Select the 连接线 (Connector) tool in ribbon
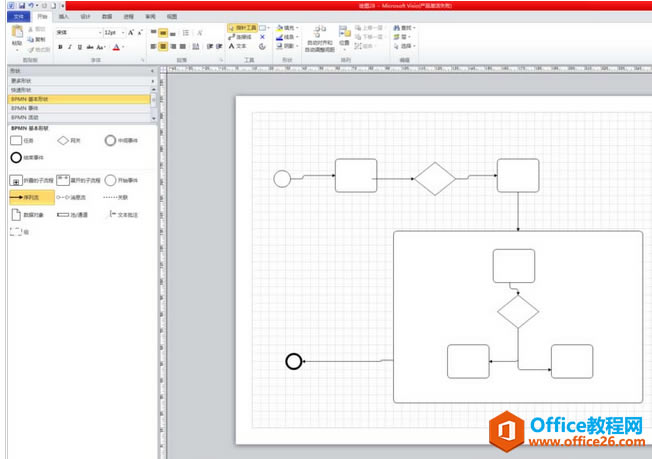Viewport: 652px width, 459px height. click(240, 36)
